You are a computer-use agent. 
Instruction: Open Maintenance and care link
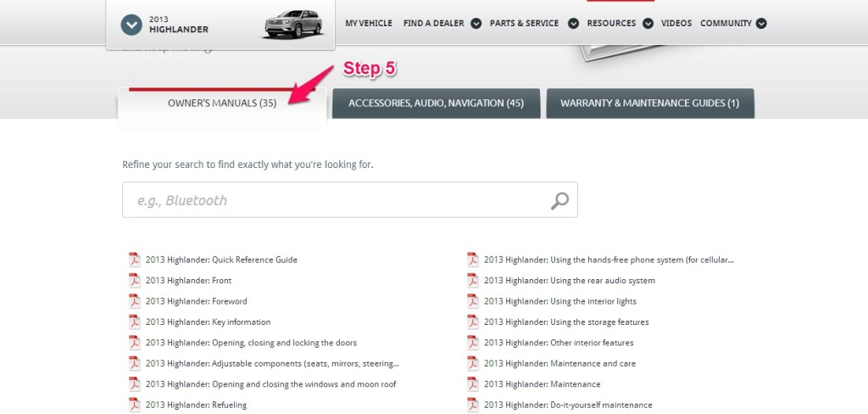click(x=559, y=364)
